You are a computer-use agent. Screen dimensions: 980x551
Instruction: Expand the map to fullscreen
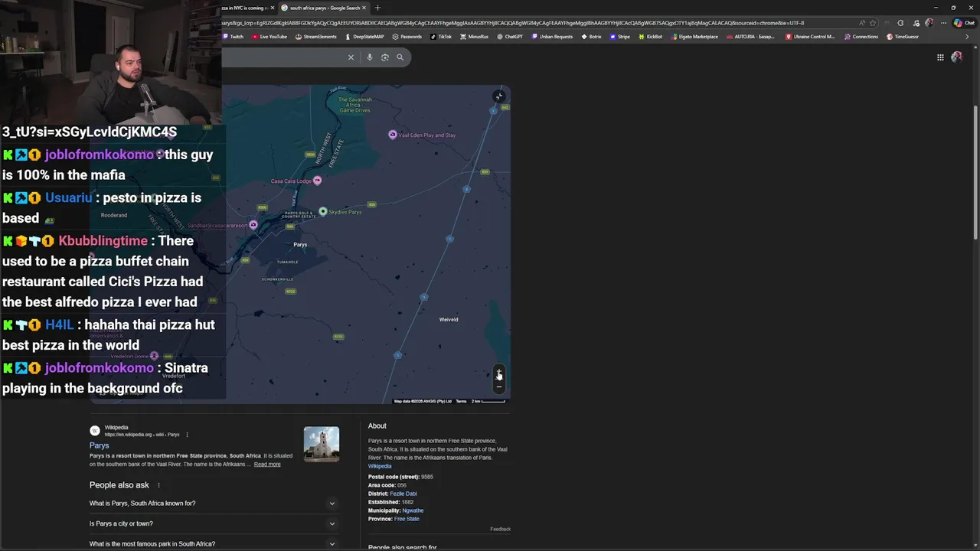(x=498, y=96)
